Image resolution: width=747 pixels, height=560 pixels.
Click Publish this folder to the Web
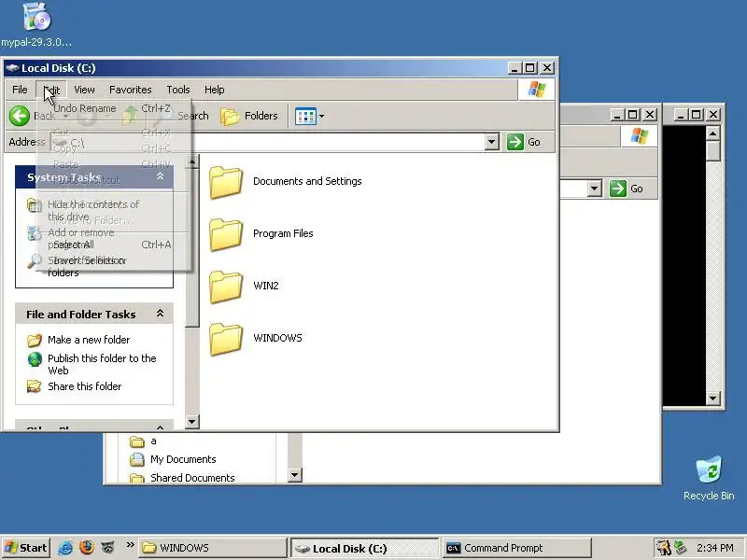[x=102, y=365]
